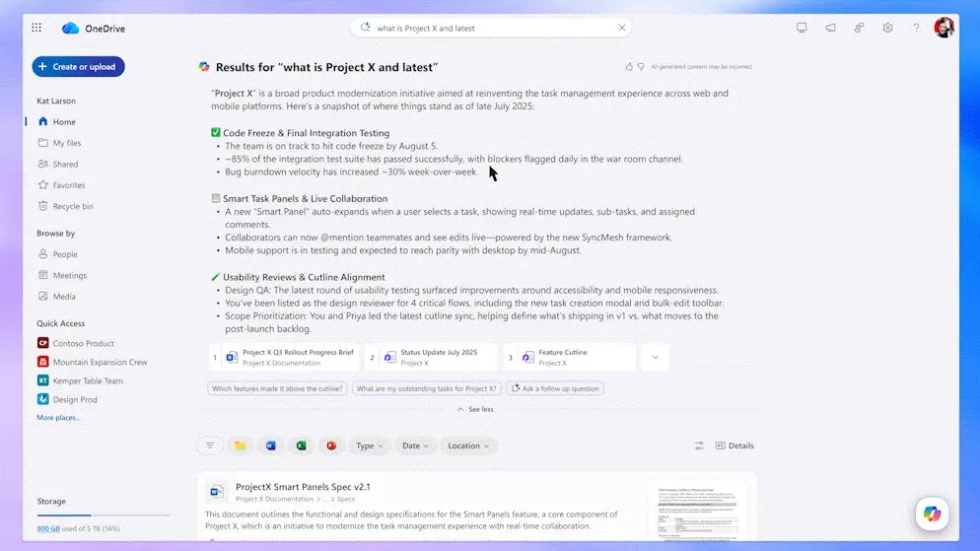Open the app launcher waffle menu
The width and height of the screenshot is (980, 551).
[36, 29]
